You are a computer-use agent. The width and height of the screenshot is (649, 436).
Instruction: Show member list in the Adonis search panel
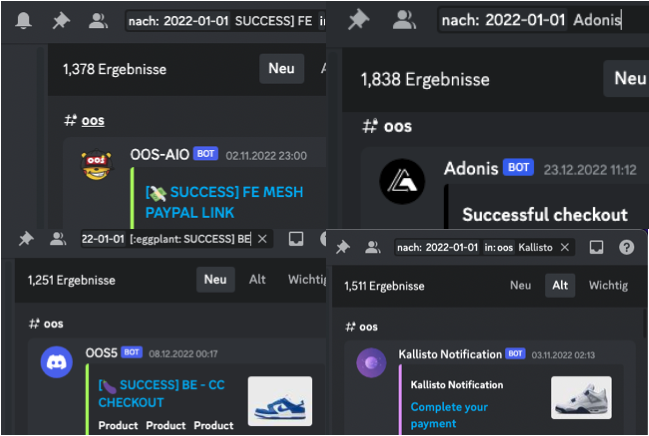pyautogui.click(x=404, y=19)
